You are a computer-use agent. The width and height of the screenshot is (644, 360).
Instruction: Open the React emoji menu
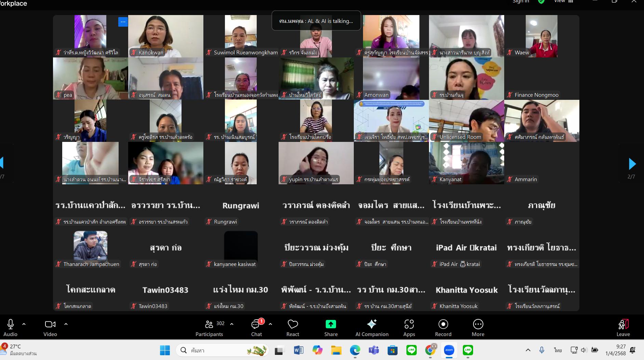(x=293, y=328)
